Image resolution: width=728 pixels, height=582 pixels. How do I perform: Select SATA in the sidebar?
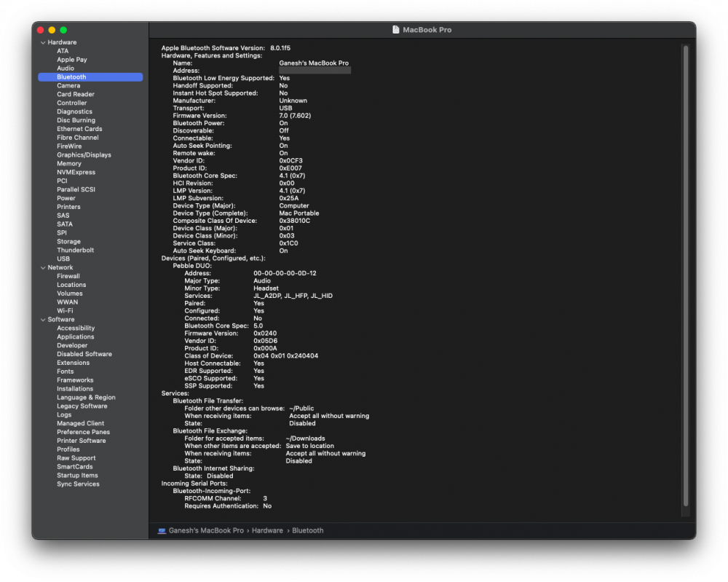(65, 224)
